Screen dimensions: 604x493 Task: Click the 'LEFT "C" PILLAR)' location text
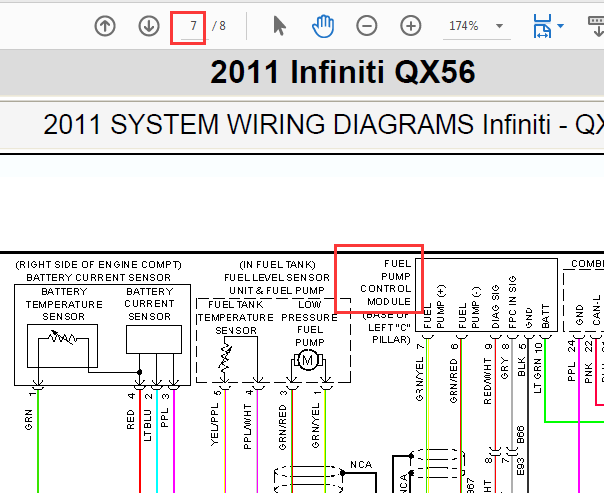(389, 334)
